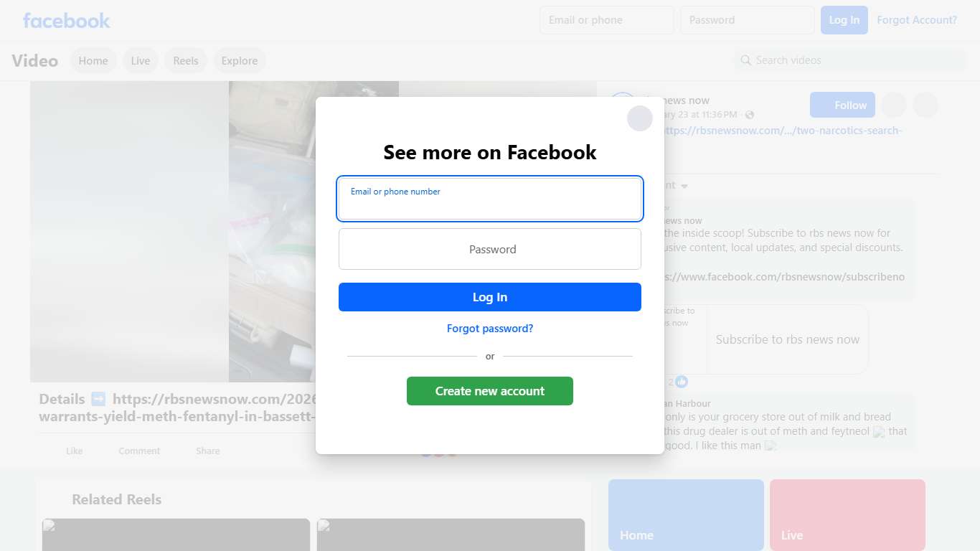Open the first Related Reels thumbnail
The height and width of the screenshot is (551, 980).
[x=176, y=534]
